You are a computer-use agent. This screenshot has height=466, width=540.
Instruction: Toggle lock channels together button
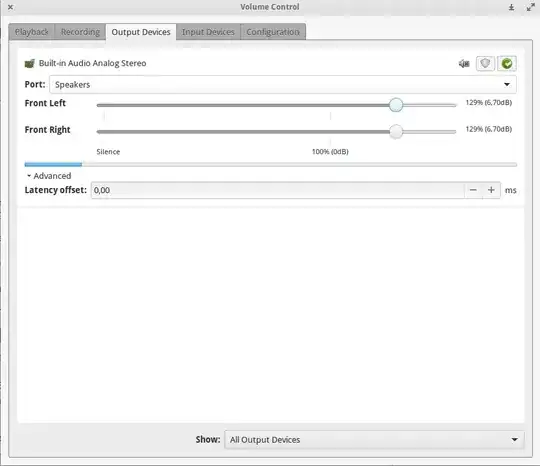pos(485,63)
